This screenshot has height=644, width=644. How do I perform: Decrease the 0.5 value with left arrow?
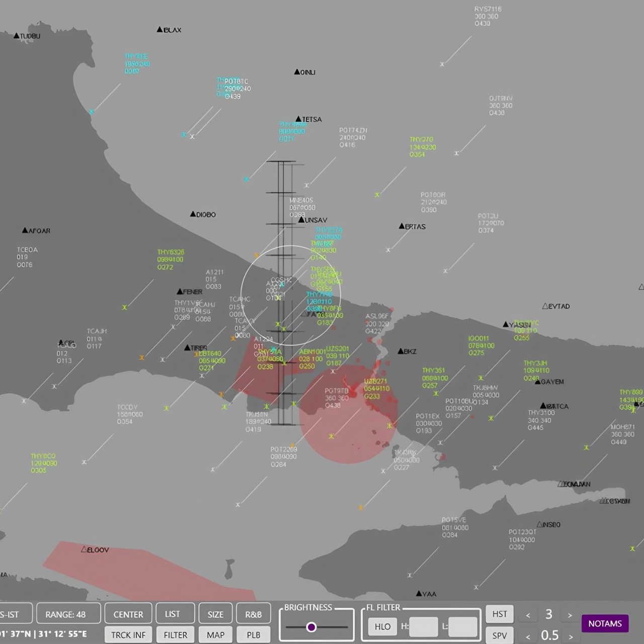pos(528,636)
